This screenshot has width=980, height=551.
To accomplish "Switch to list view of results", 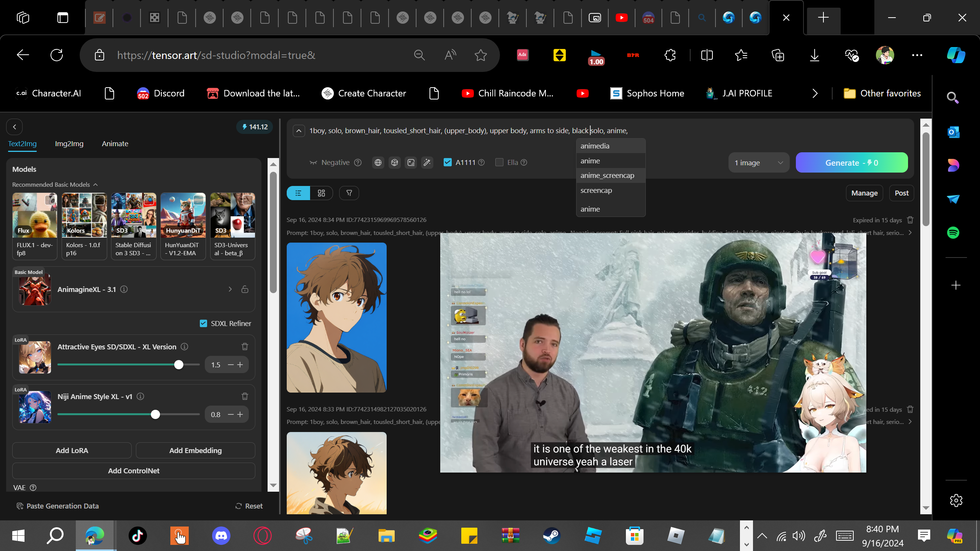I will [298, 193].
